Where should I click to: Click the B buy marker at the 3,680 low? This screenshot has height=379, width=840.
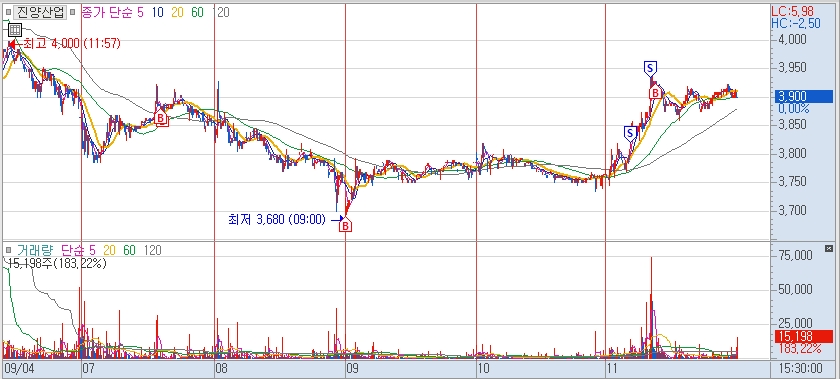tap(346, 226)
